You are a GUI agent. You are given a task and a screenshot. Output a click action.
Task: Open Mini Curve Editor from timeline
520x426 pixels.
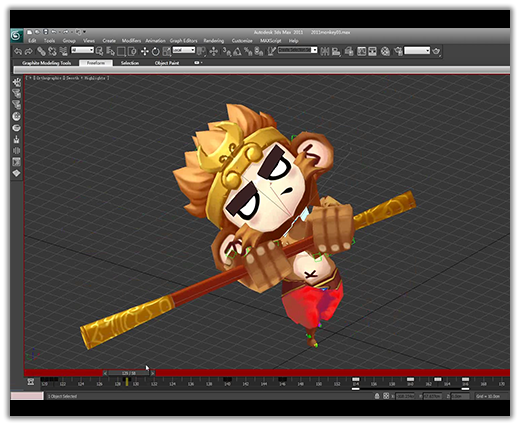pyautogui.click(x=31, y=382)
